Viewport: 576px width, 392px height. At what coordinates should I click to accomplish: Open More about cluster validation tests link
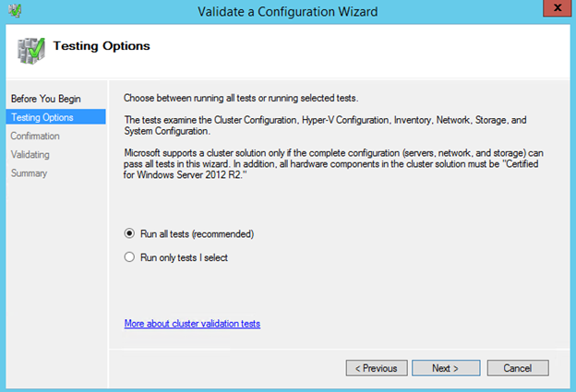192,324
